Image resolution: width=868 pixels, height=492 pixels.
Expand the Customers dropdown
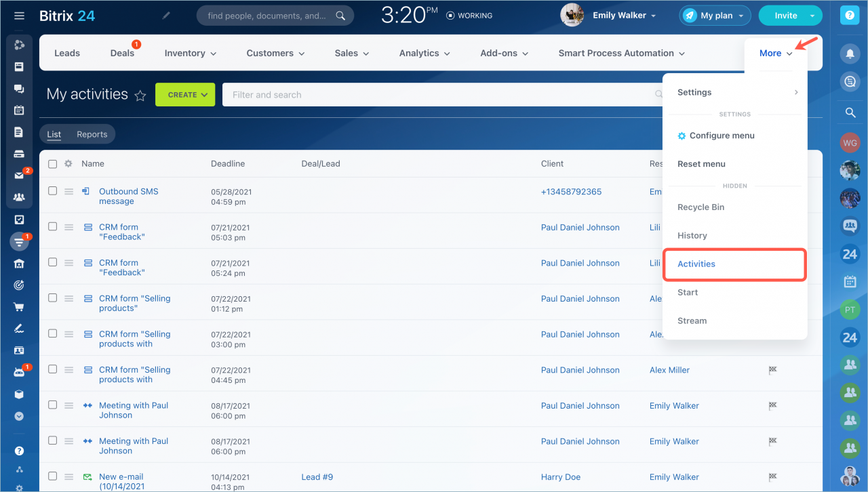click(276, 53)
